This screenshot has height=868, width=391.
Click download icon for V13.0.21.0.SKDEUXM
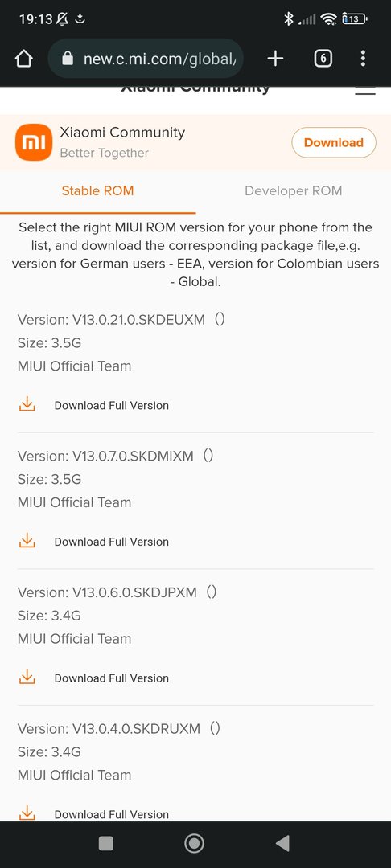(27, 404)
